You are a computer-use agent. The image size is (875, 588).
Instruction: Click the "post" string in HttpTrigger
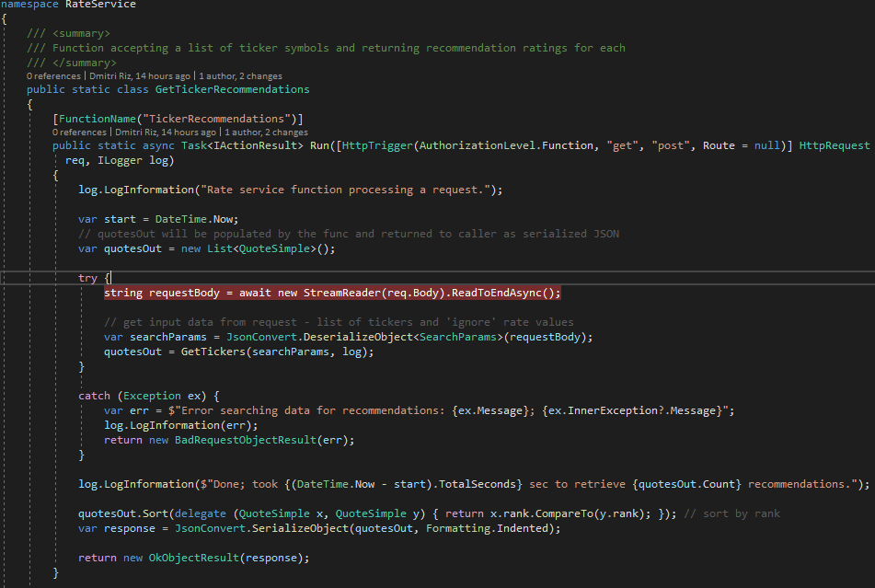click(x=670, y=145)
